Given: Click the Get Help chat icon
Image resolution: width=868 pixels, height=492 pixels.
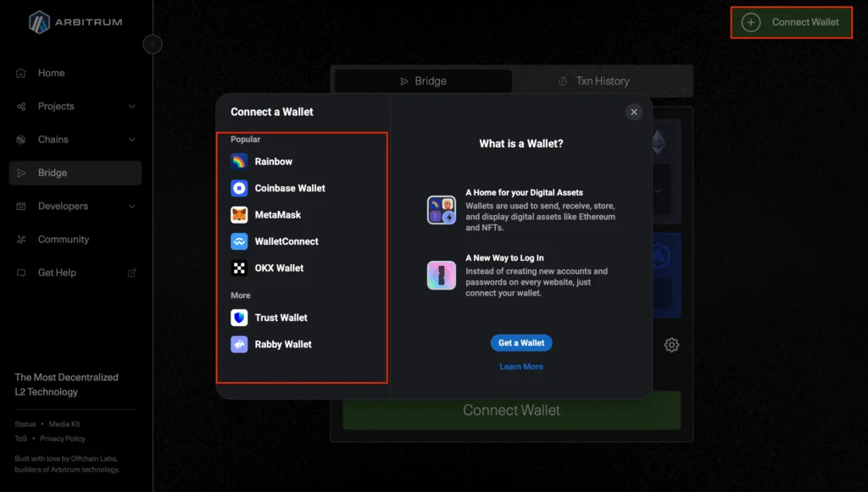Looking at the screenshot, I should (21, 273).
